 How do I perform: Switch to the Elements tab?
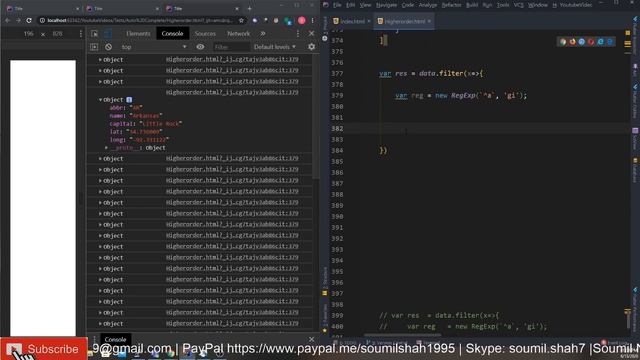click(x=138, y=34)
